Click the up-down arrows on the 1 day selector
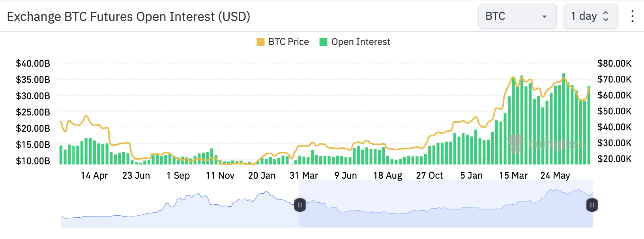This screenshot has width=644, height=239. coord(606,16)
